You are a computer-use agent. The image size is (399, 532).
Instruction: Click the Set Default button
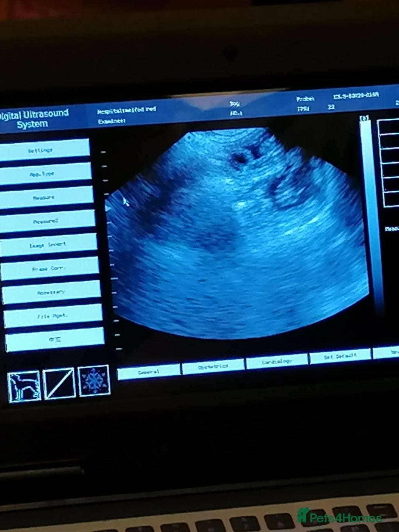340,356
